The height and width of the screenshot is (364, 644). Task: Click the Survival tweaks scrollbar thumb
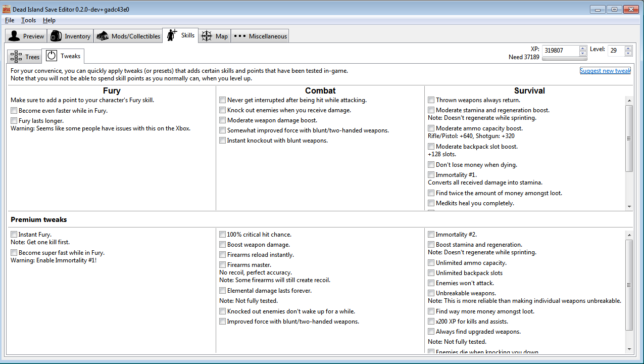click(x=629, y=139)
